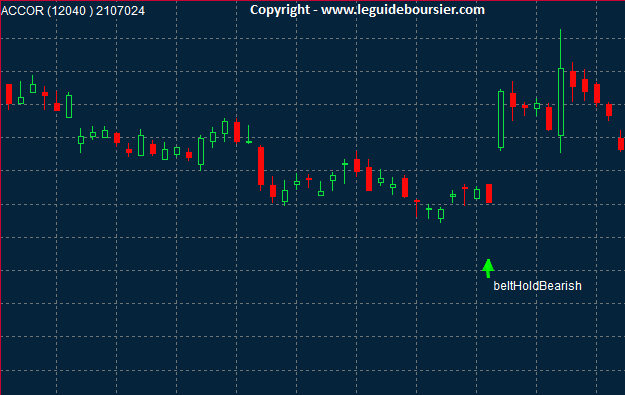The width and height of the screenshot is (625, 395).
Task: Click the tall green candle near the top-left
Action: [69, 106]
